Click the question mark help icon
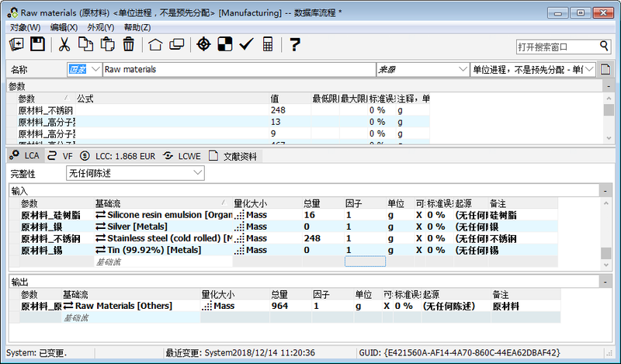Viewport: 621px width, 364px height. tap(295, 44)
